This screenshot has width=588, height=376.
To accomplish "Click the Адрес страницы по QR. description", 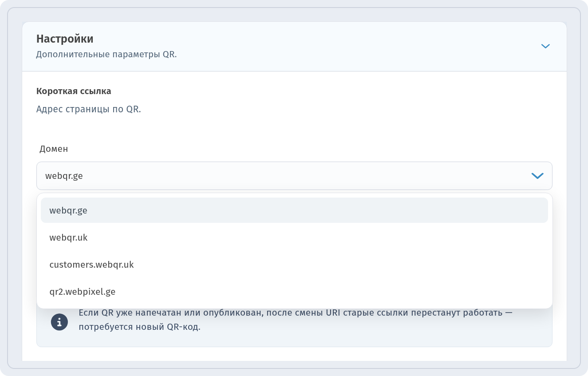I will point(89,109).
